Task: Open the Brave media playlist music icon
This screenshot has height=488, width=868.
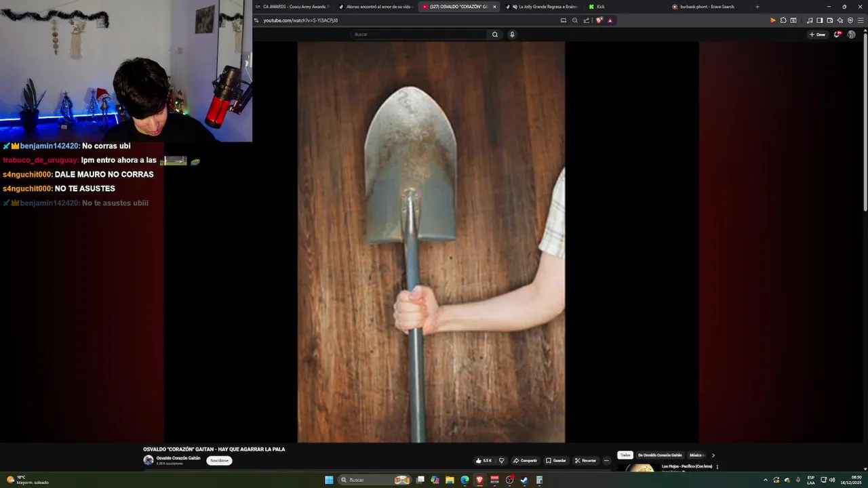Action: (810, 20)
